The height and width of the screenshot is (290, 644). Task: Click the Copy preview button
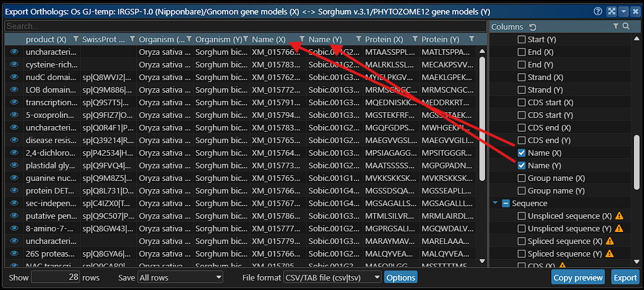pyautogui.click(x=578, y=277)
